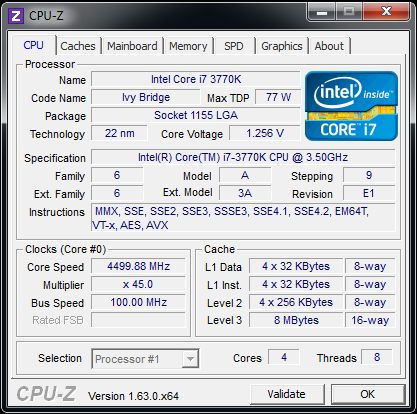
Task: Click the Ext. Family value field
Action: (117, 193)
